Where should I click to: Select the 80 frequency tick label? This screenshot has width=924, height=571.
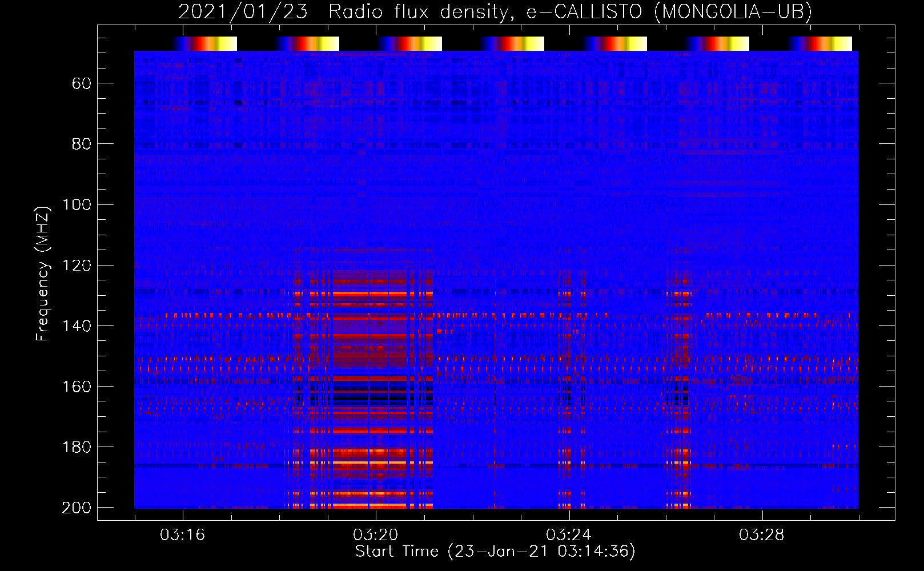tap(82, 144)
